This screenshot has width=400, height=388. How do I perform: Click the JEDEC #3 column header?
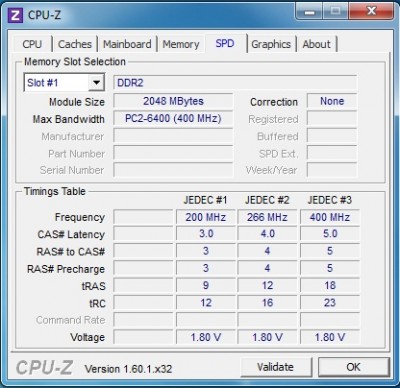[x=330, y=200]
